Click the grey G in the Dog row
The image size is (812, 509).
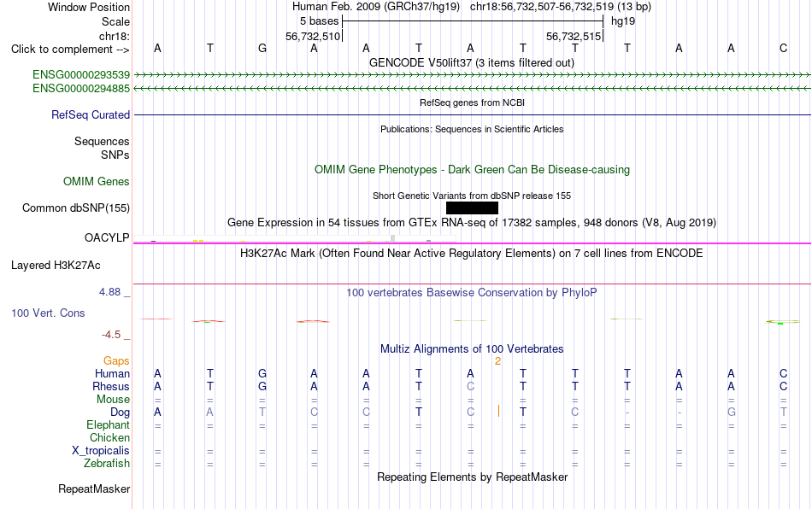point(731,412)
